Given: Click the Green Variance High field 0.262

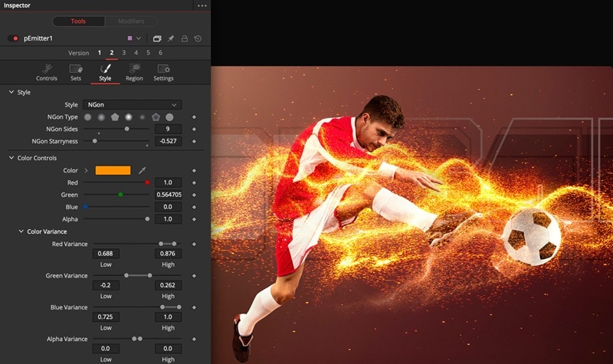Looking at the screenshot, I should tap(168, 285).
